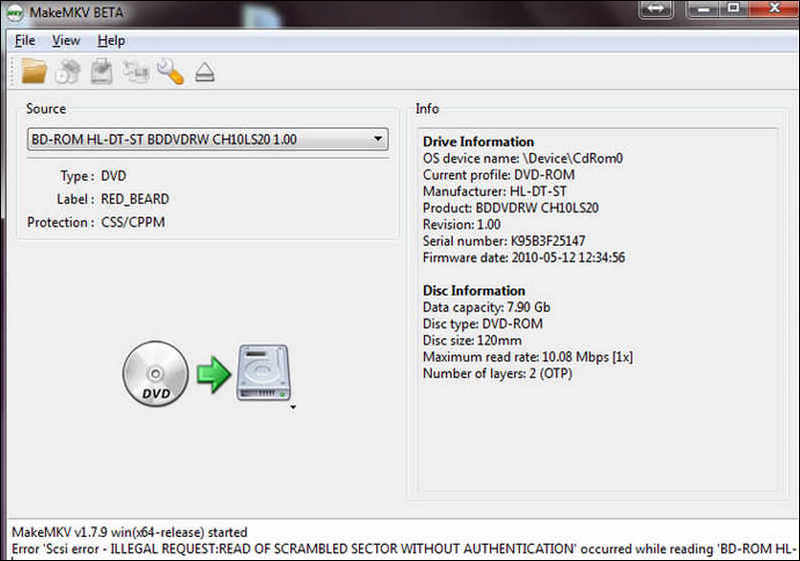
Task: Click the Drive Information heading
Action: (x=479, y=142)
